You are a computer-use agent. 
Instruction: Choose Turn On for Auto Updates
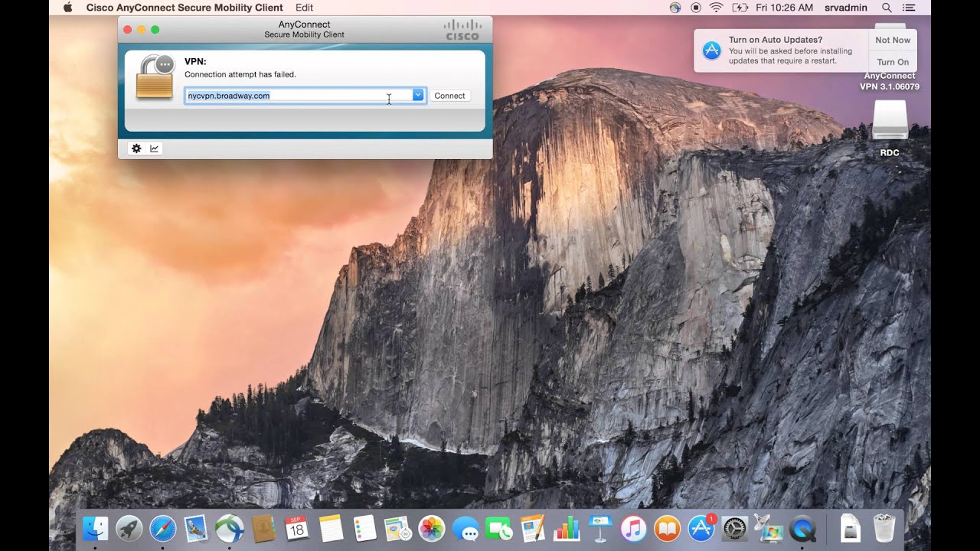(893, 62)
